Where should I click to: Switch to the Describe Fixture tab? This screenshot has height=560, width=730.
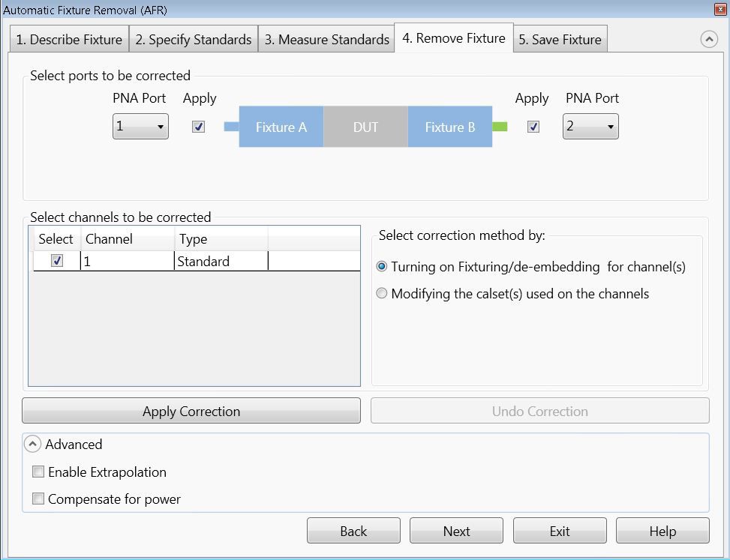point(69,40)
